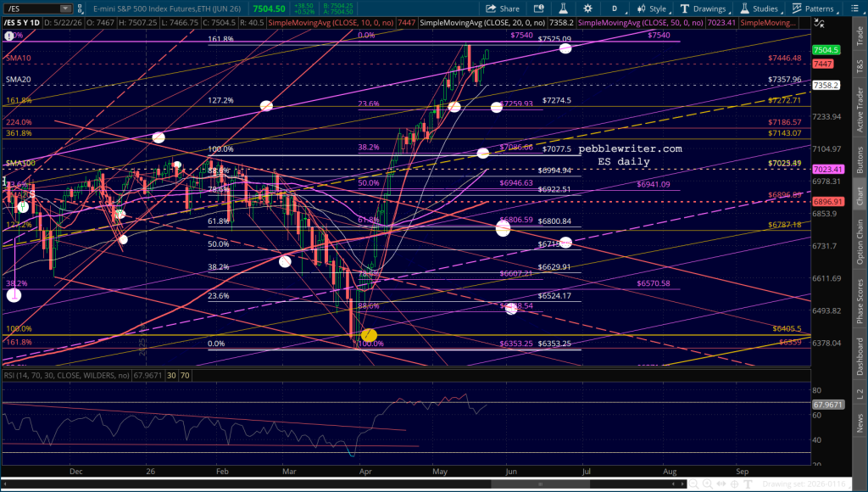Open the flask Edit Studies icon
The image size is (868, 492).
[563, 8]
